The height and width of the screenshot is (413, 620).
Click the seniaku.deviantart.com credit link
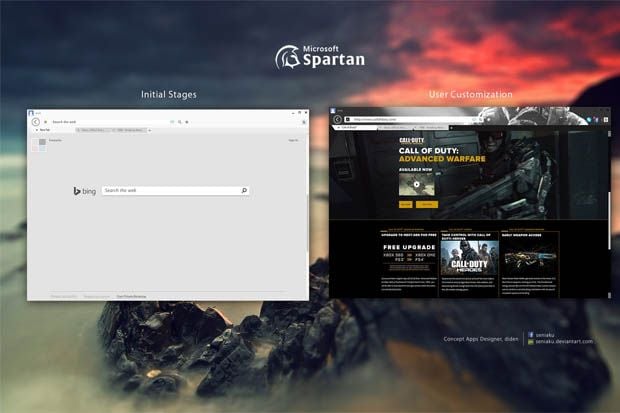point(564,341)
